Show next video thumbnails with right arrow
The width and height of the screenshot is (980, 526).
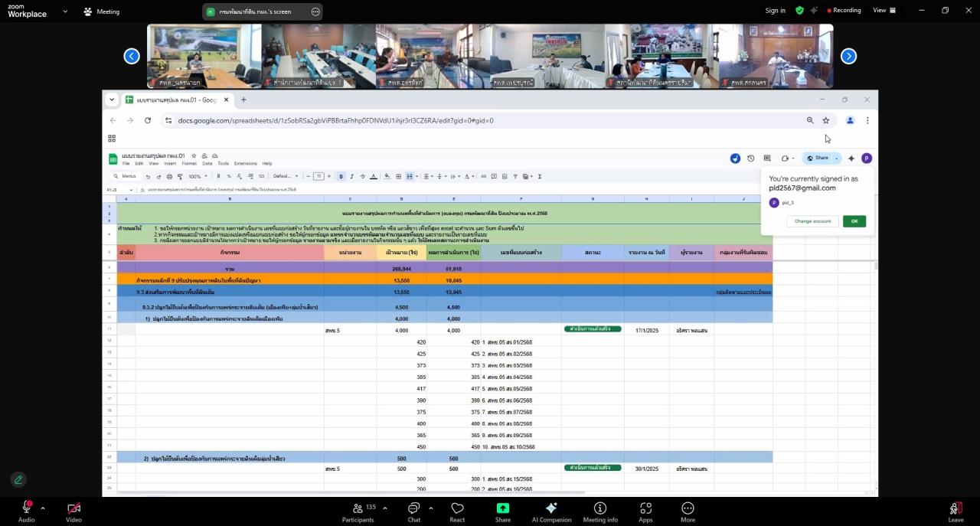pos(848,56)
